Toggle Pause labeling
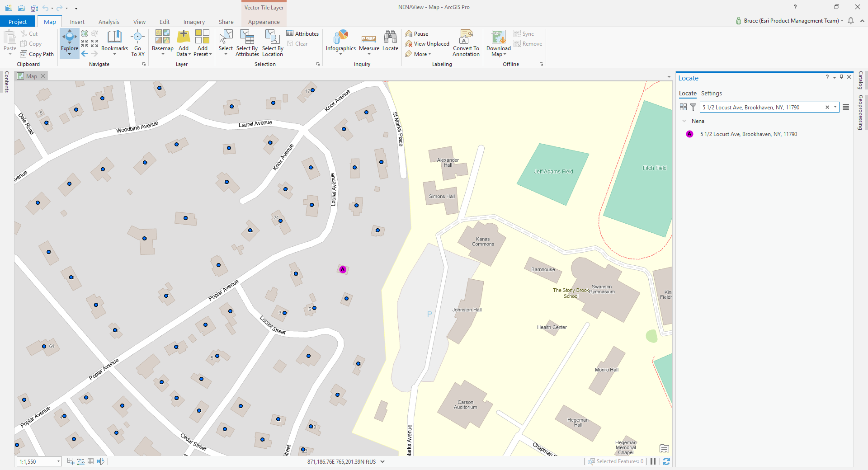 (417, 33)
